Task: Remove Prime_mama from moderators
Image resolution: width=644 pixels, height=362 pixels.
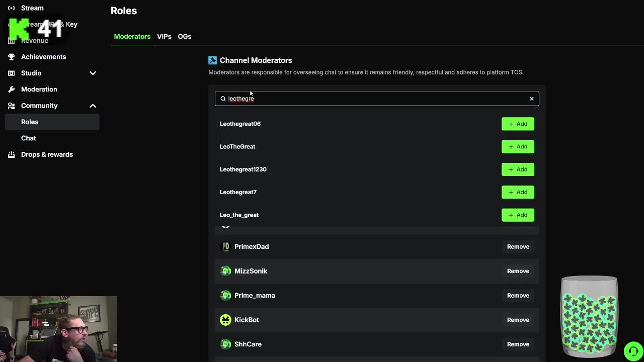Action: tap(518, 296)
